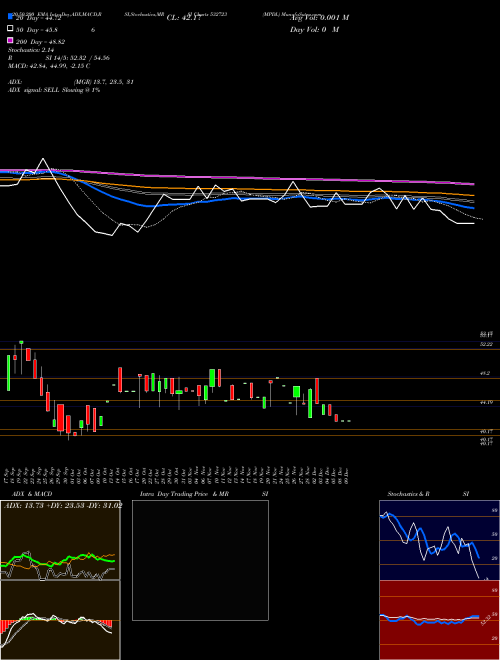Viewport: 500px width, 660px height.
Task: Click the red RSI chart panel
Action: 439,620
